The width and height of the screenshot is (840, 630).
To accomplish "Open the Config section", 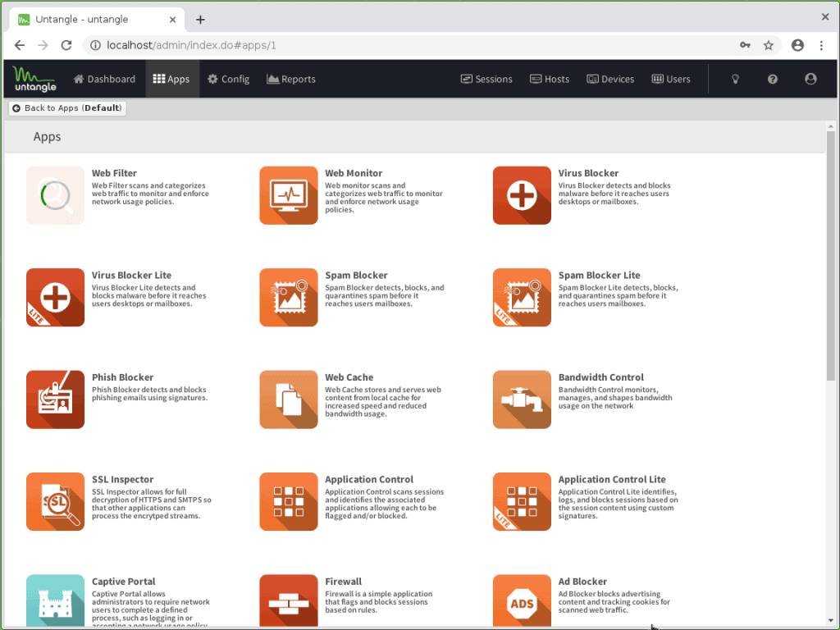I will pyautogui.click(x=229, y=79).
